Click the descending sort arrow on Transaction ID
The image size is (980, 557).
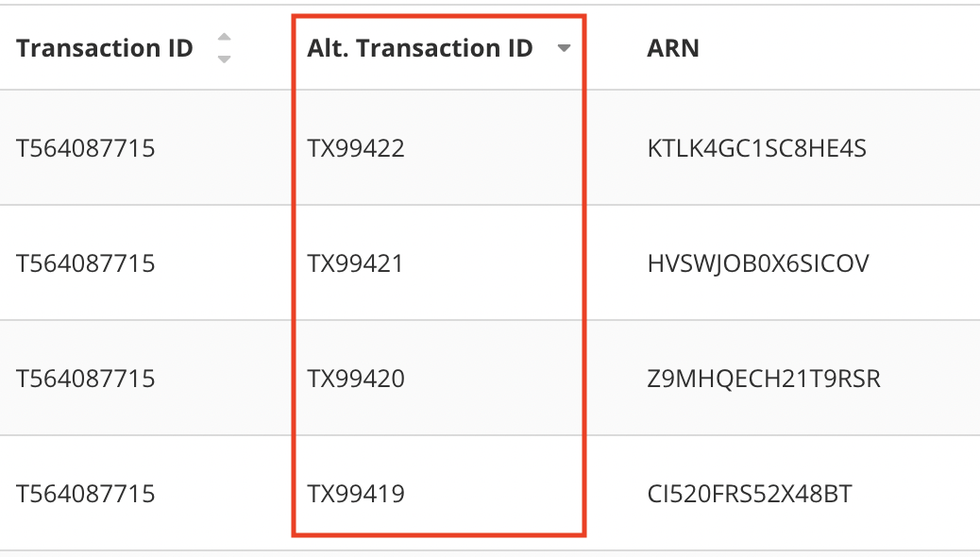(x=225, y=57)
